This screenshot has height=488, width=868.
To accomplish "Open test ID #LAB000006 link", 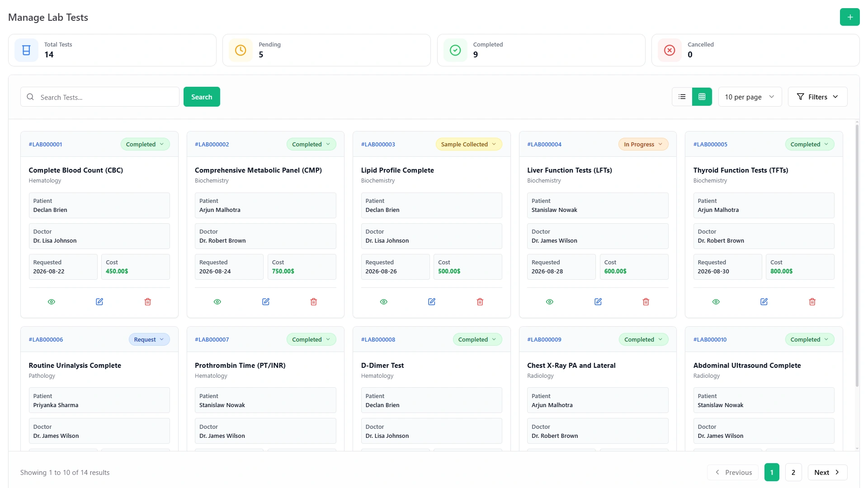I will pyautogui.click(x=46, y=340).
